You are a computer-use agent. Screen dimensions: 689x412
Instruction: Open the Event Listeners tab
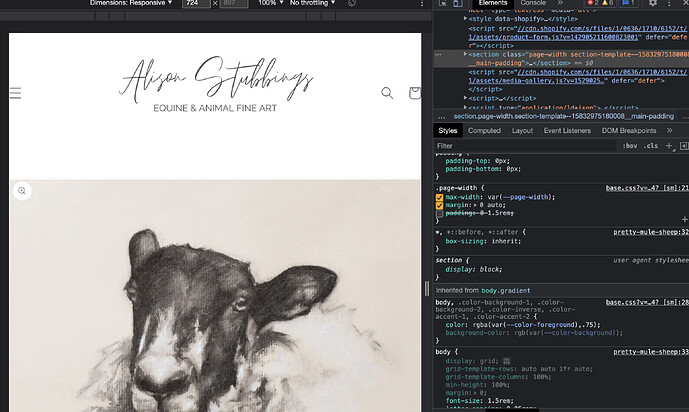pos(567,130)
